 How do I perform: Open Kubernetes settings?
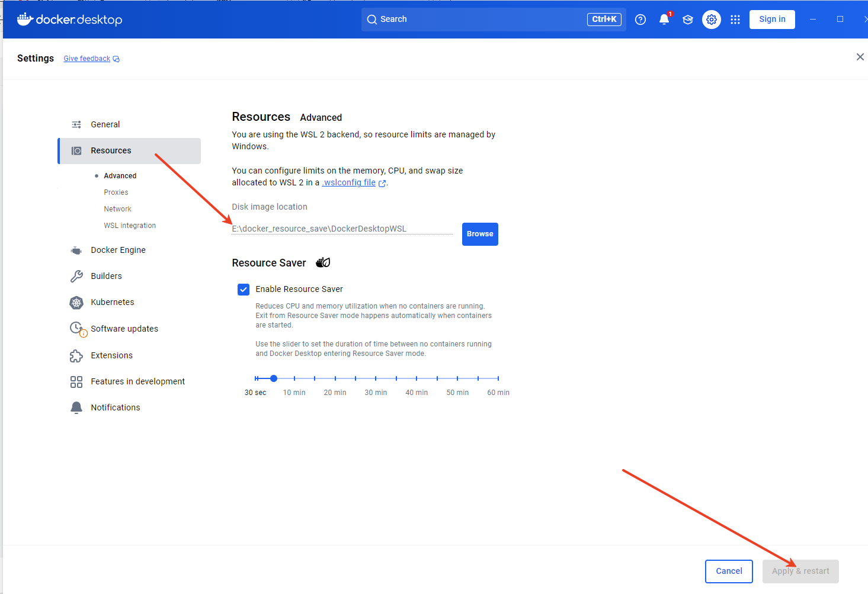click(x=113, y=302)
